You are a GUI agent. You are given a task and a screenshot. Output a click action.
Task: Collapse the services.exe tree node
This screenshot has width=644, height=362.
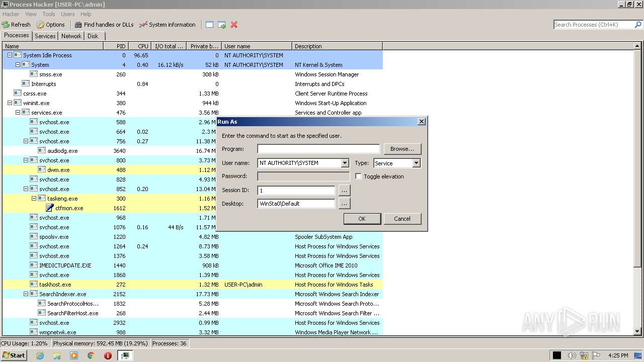pyautogui.click(x=18, y=112)
